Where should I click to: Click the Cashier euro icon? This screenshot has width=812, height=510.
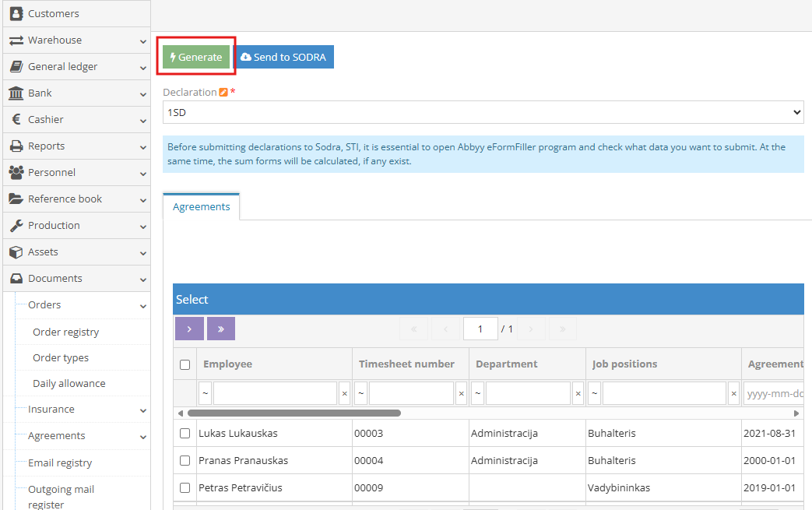(x=16, y=120)
